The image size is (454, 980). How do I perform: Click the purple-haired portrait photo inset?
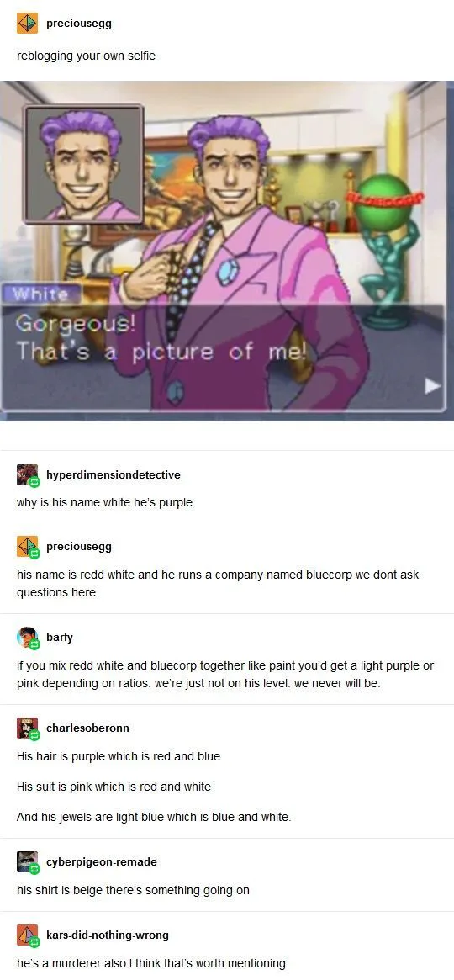click(84, 164)
